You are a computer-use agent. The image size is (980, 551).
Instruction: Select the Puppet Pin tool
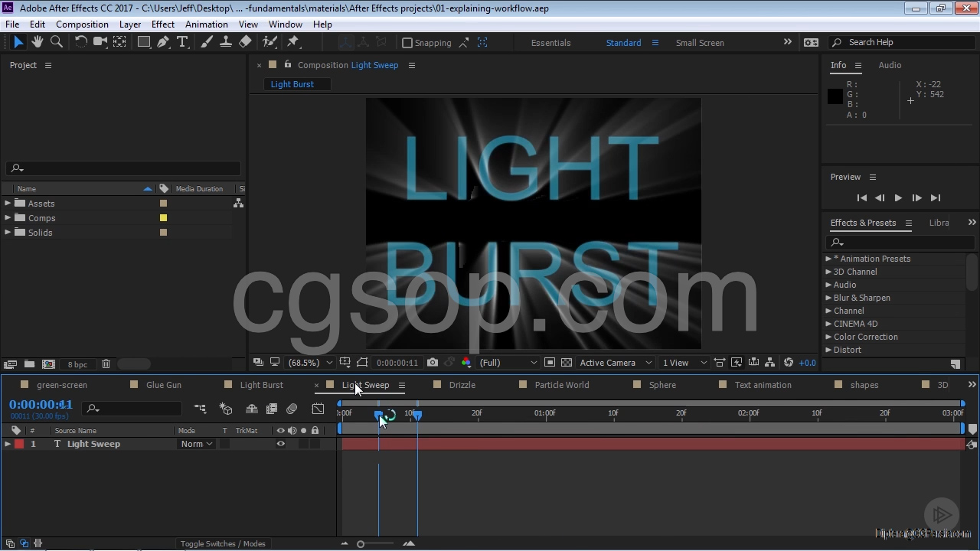pos(292,42)
